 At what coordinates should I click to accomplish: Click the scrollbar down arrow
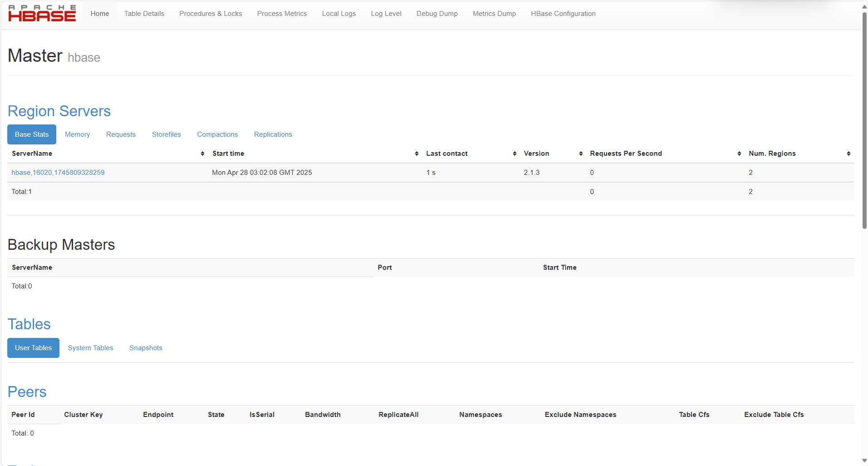click(x=864, y=461)
